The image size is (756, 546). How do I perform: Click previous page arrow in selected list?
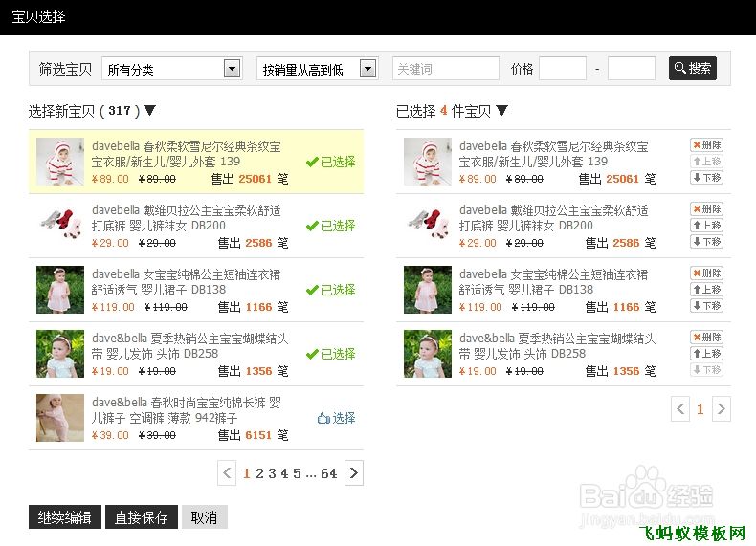[x=680, y=409]
